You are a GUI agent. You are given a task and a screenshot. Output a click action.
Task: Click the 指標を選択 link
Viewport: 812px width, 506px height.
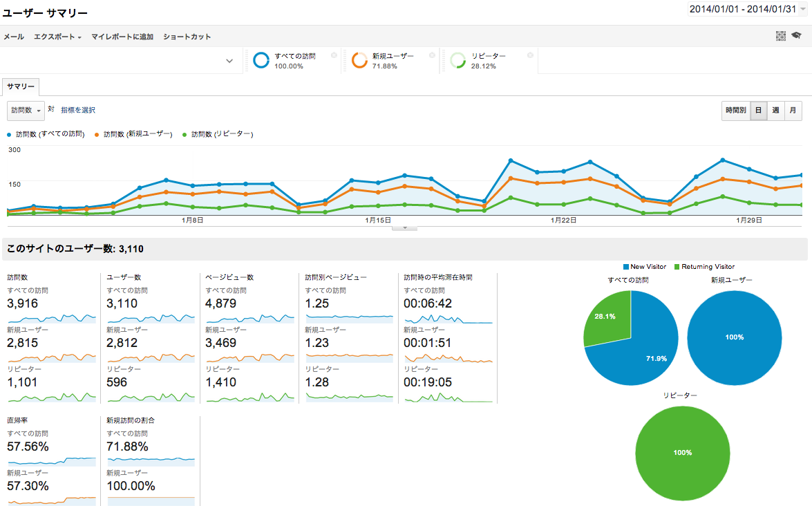78,110
